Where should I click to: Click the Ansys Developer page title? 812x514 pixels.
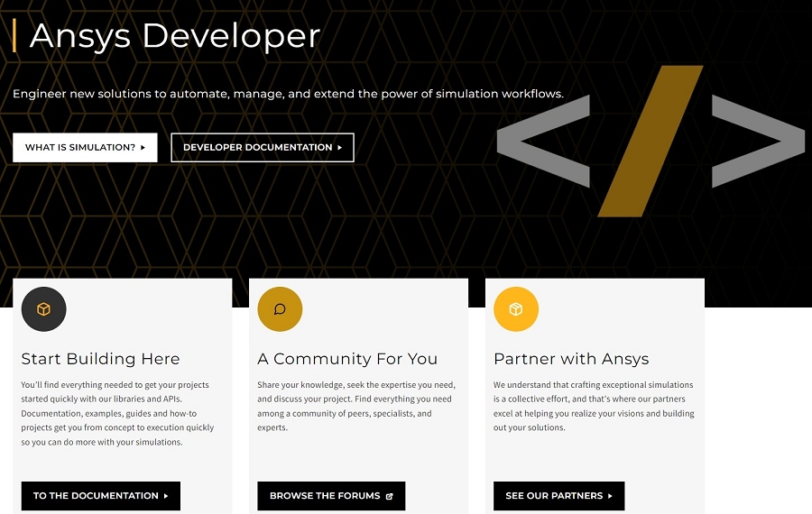[175, 36]
